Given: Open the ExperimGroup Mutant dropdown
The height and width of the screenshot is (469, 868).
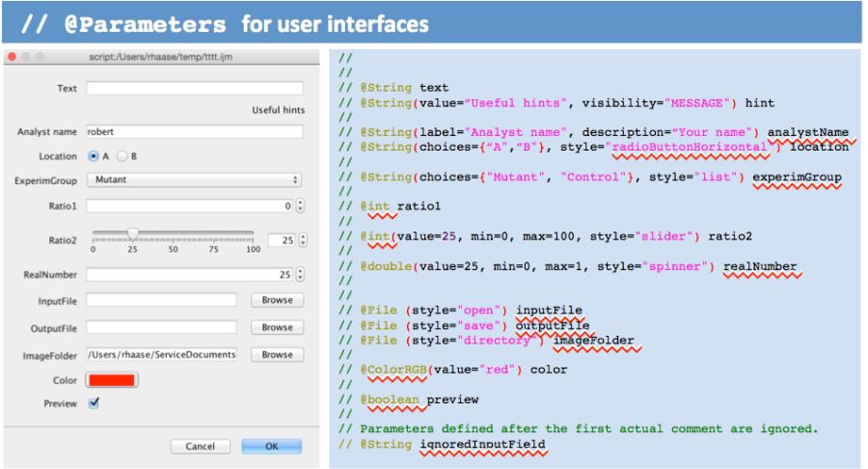Looking at the screenshot, I should (x=194, y=179).
